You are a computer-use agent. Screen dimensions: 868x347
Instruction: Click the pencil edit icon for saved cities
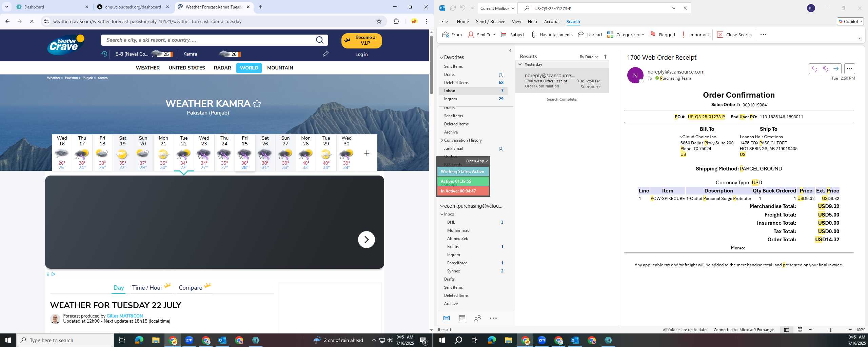(x=325, y=54)
